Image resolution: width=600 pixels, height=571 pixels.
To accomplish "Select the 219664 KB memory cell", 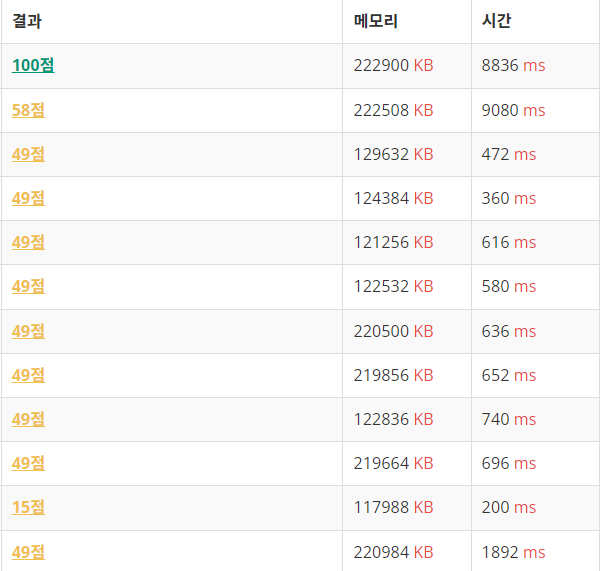I will pos(407,463).
